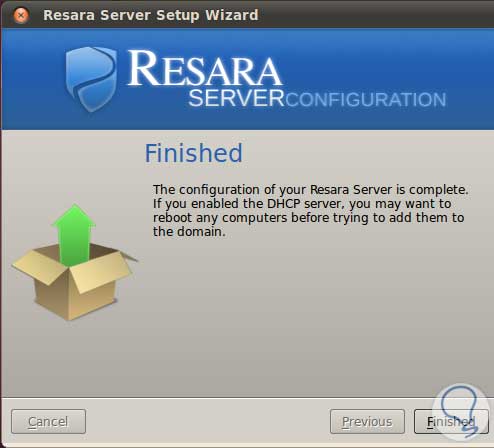Click the Resara blue shield logo
This screenshot has height=448, width=494.
pyautogui.click(x=91, y=79)
